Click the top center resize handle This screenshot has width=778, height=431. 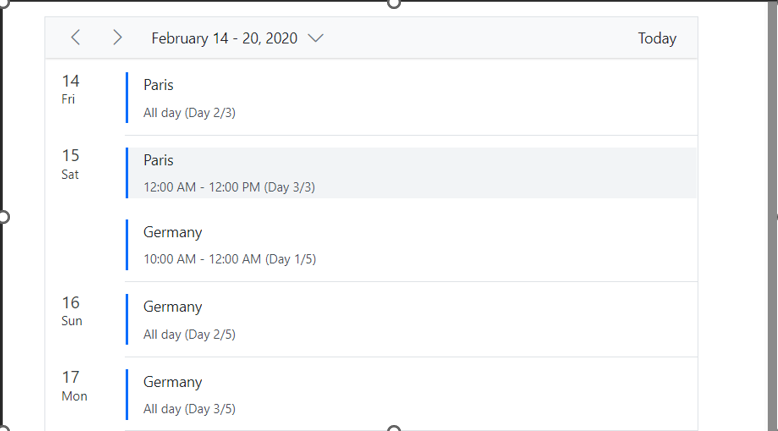(x=394, y=3)
